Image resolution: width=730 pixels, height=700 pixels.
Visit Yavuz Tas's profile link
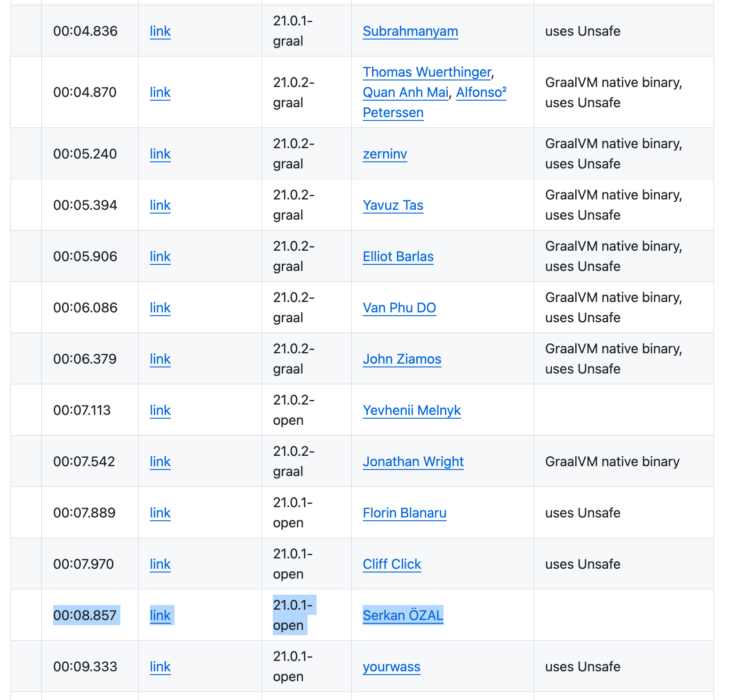click(393, 205)
